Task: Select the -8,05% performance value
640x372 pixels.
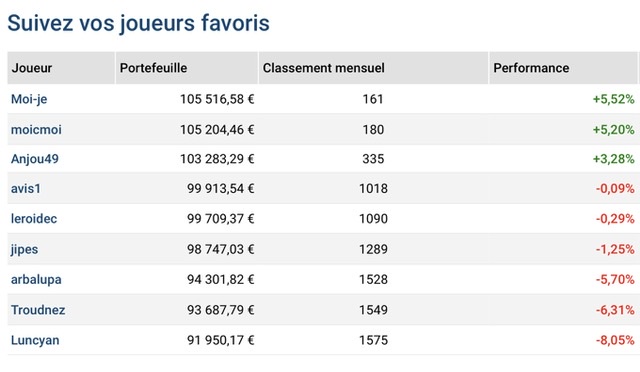Action: [615, 340]
